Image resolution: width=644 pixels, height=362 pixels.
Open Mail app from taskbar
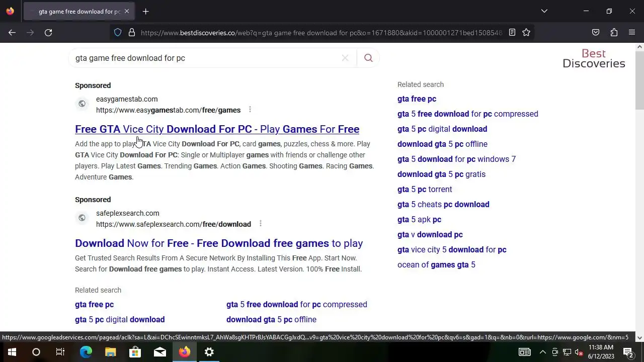coord(160,352)
